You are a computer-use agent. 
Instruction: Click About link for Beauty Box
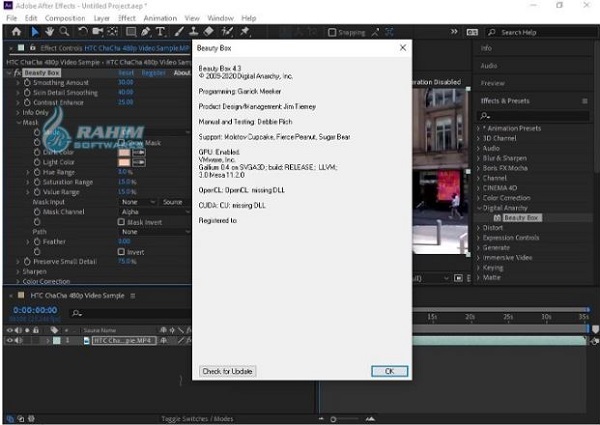[182, 73]
